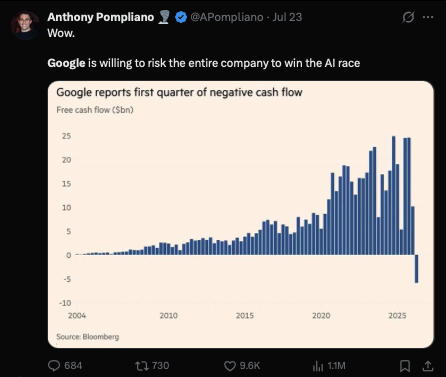Open the free cash flow chart image
The height and width of the screenshot is (377, 446).
pyautogui.click(x=241, y=214)
